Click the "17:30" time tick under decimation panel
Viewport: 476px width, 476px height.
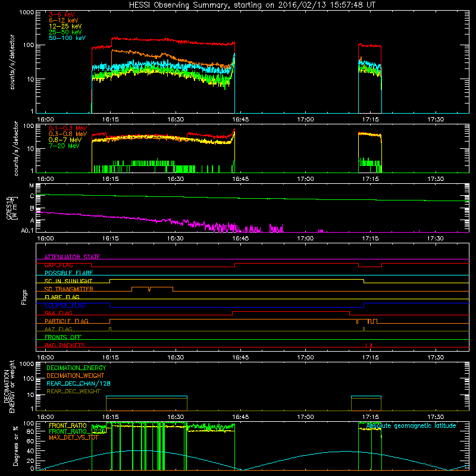[436, 417]
